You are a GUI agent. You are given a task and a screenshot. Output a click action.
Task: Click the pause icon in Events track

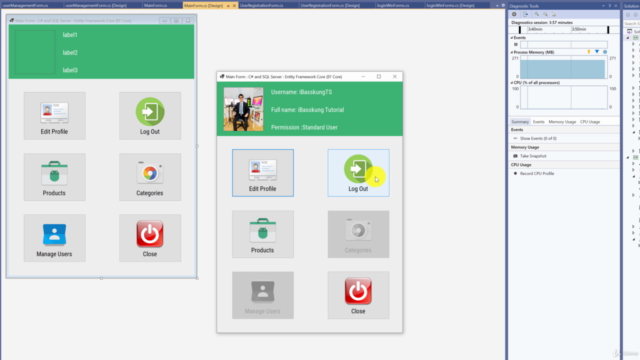[516, 44]
